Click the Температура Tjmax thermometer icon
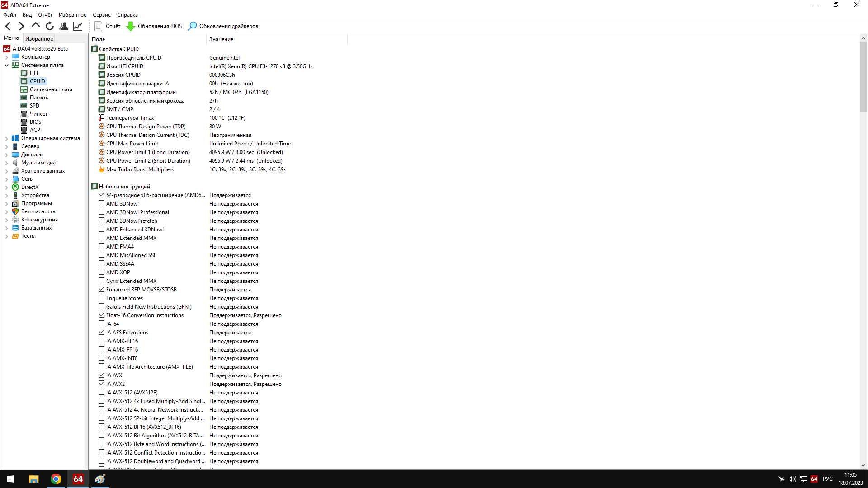Image resolution: width=868 pixels, height=488 pixels. point(101,118)
